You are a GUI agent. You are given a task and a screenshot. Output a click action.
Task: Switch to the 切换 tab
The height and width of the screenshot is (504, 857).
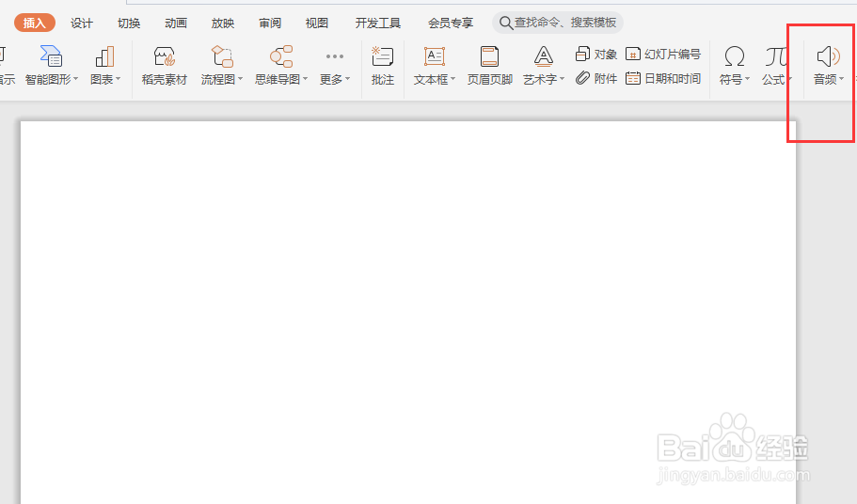point(129,23)
